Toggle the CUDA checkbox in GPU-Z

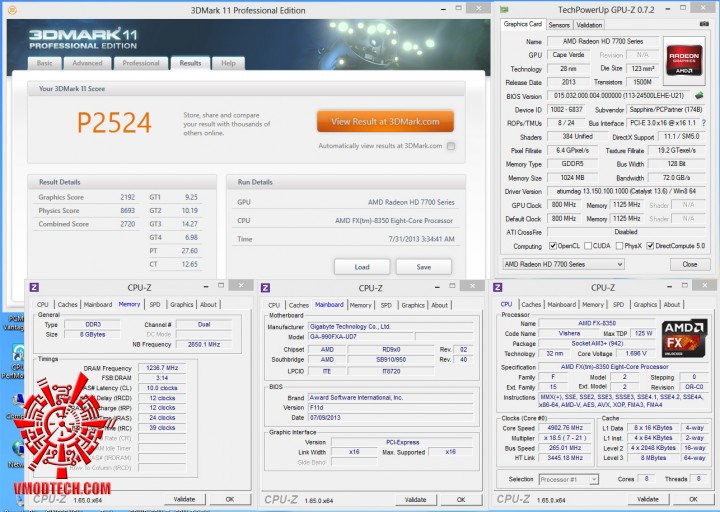[588, 246]
